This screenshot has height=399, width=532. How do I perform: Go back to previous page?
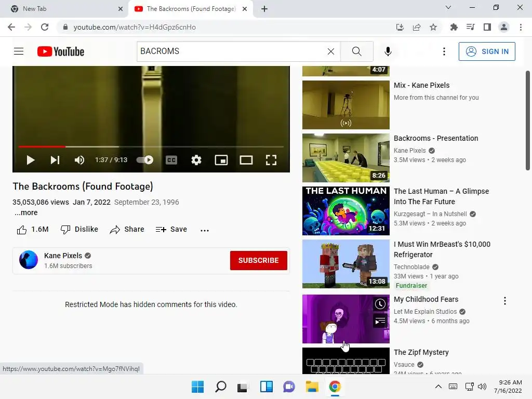[x=11, y=27]
